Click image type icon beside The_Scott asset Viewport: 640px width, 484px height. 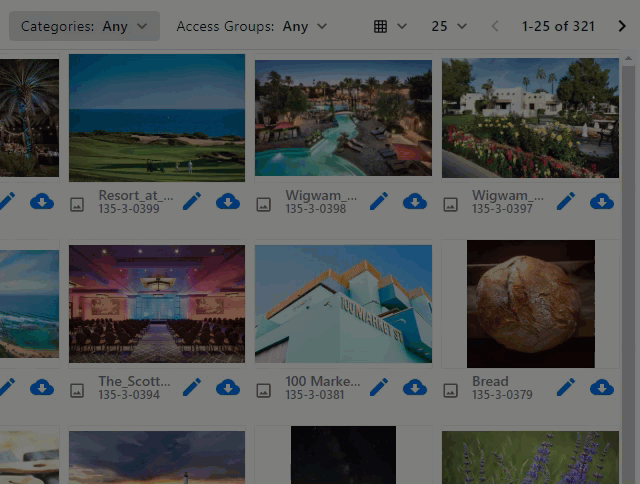tap(77, 391)
